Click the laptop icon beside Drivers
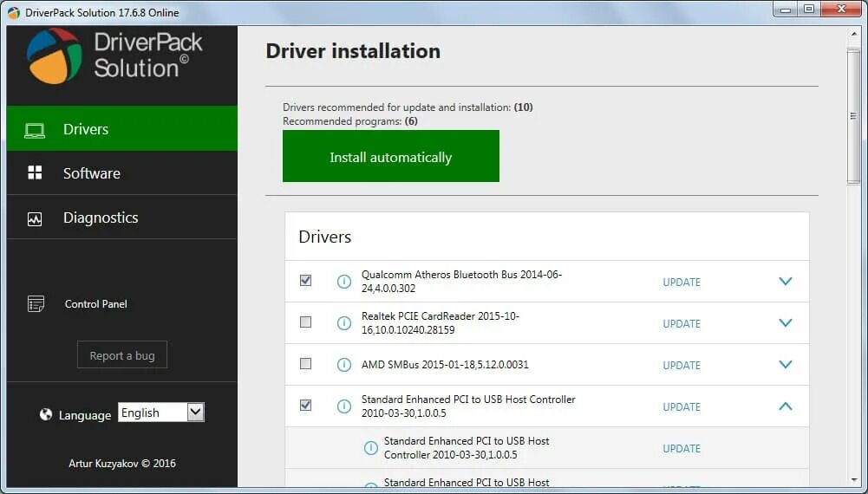The height and width of the screenshot is (494, 868). click(x=35, y=130)
